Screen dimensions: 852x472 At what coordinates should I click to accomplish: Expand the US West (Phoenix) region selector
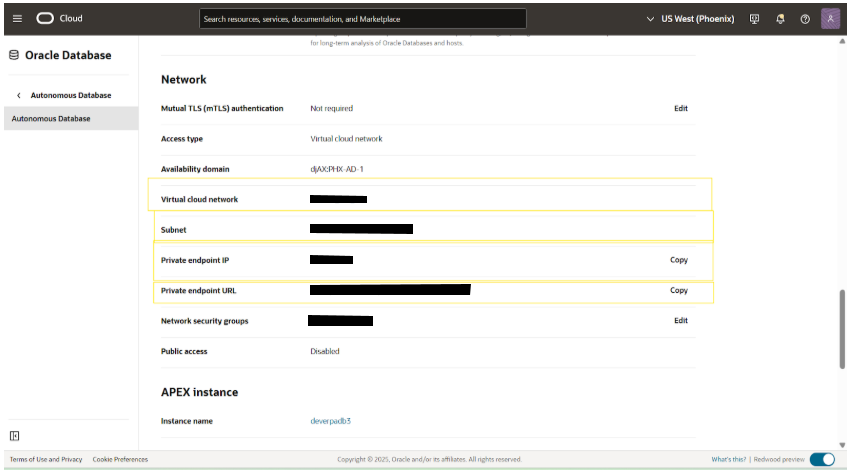[691, 18]
